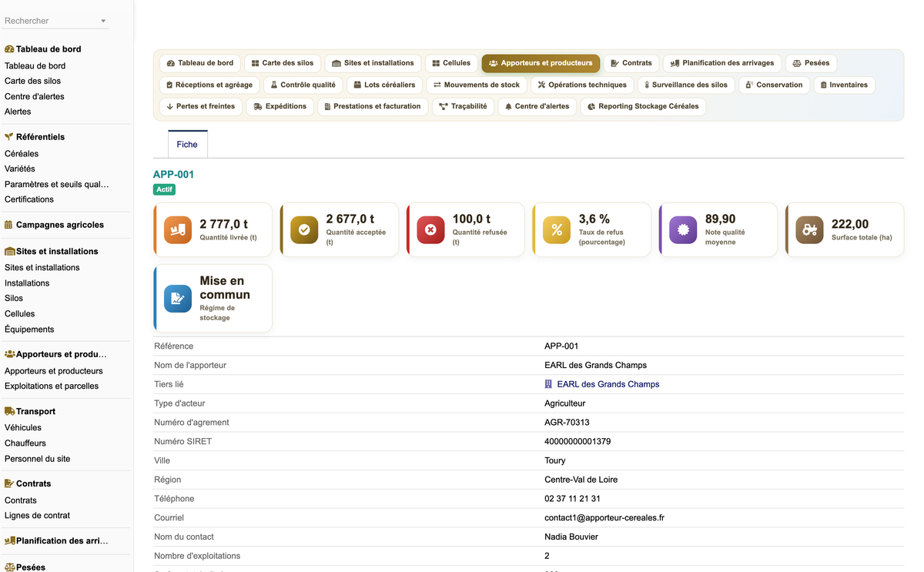Select the Fiche tab

coord(187,144)
